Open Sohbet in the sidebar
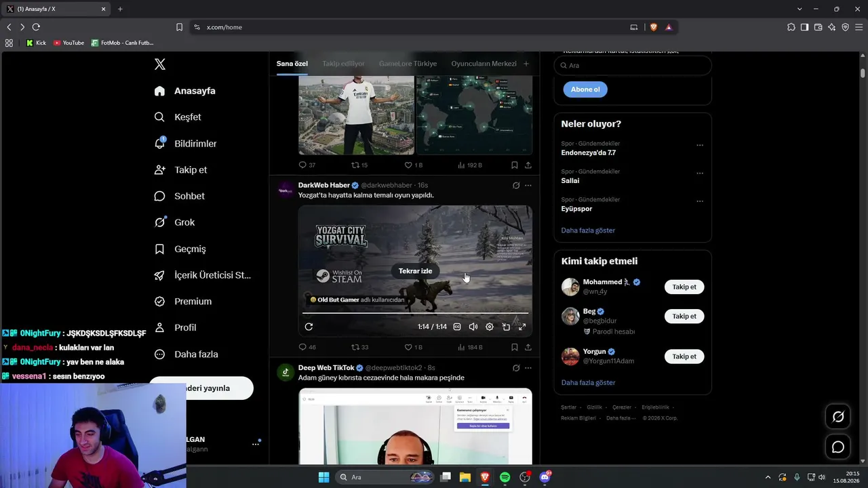 click(x=180, y=196)
